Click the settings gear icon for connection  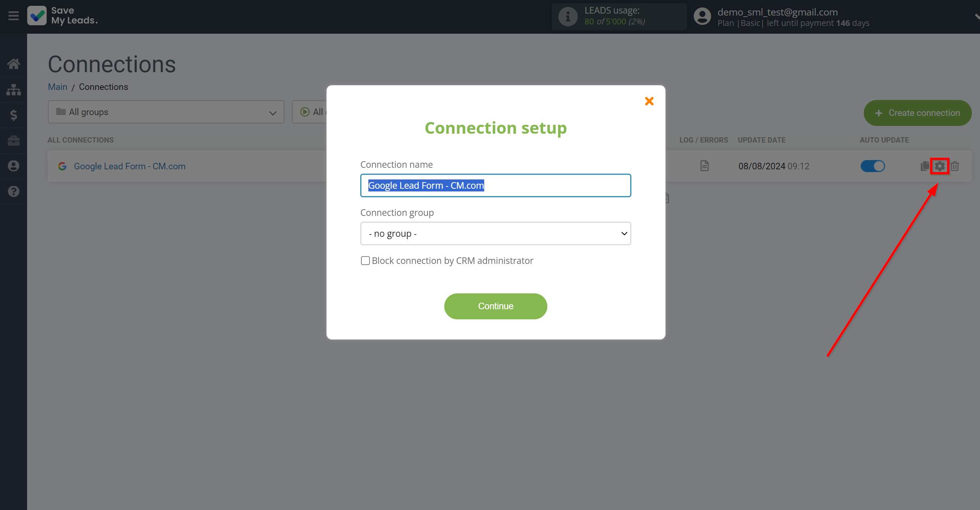point(940,166)
